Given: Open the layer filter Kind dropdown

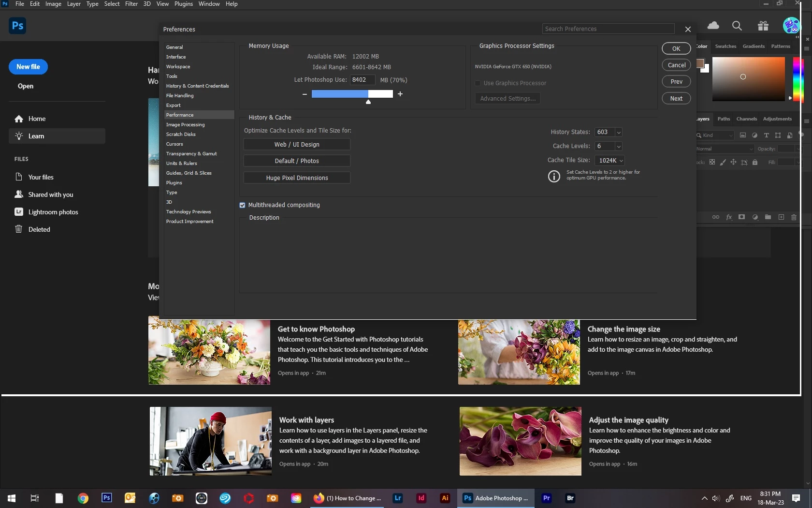Looking at the screenshot, I should (715, 135).
